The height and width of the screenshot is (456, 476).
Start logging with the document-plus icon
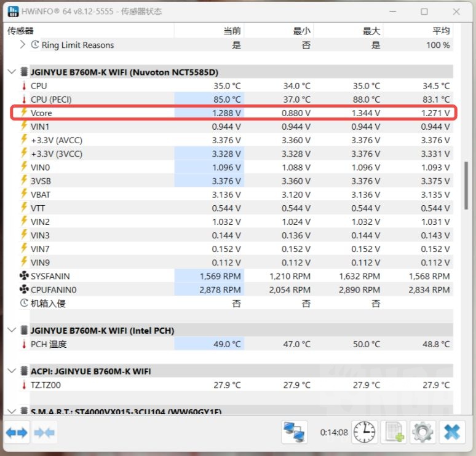[394, 433]
